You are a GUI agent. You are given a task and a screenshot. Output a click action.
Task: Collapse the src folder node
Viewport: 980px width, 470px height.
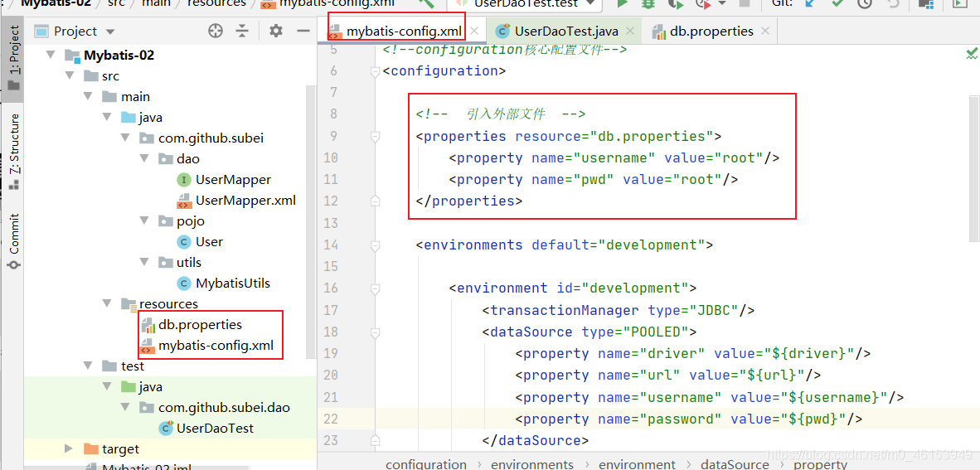click(70, 76)
